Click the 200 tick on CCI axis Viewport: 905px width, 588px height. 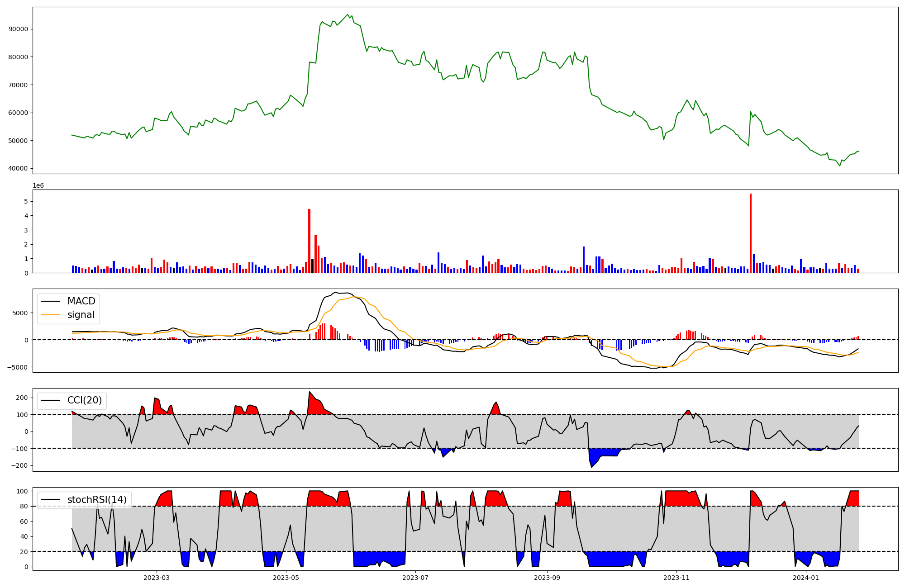[x=22, y=398]
